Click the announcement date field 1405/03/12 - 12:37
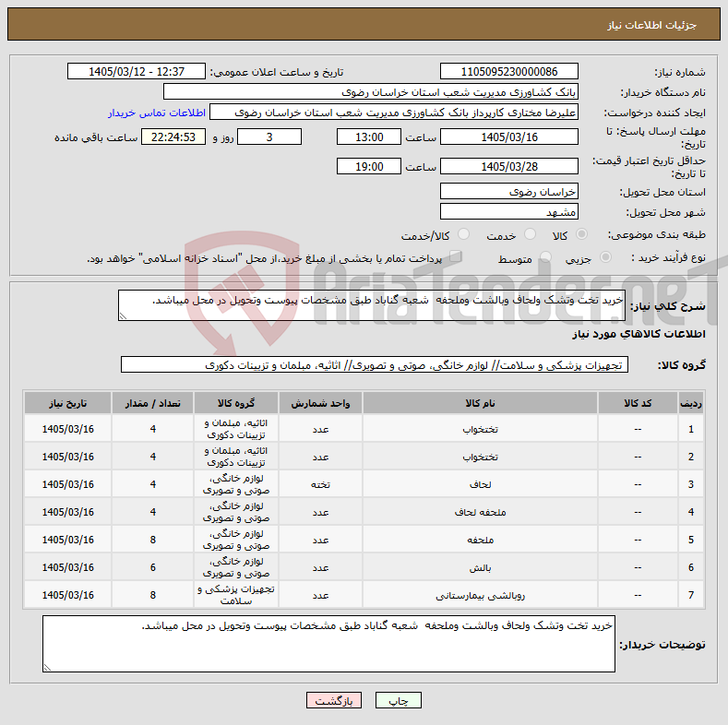The width and height of the screenshot is (728, 725). (x=137, y=71)
